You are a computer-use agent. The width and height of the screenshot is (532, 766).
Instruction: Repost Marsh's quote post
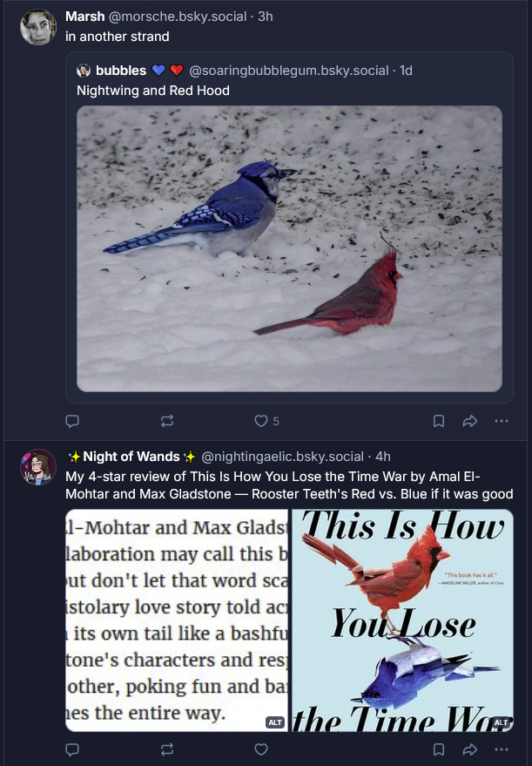(x=167, y=421)
